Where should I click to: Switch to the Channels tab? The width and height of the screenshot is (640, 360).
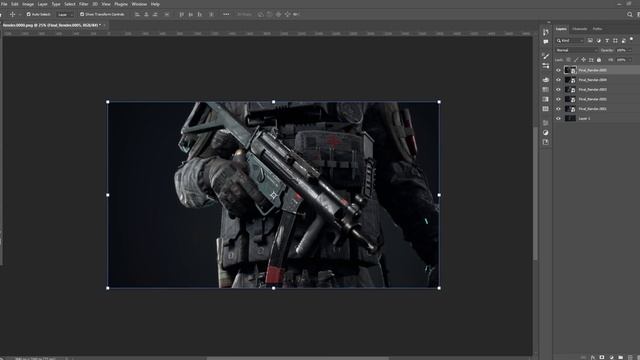point(579,29)
